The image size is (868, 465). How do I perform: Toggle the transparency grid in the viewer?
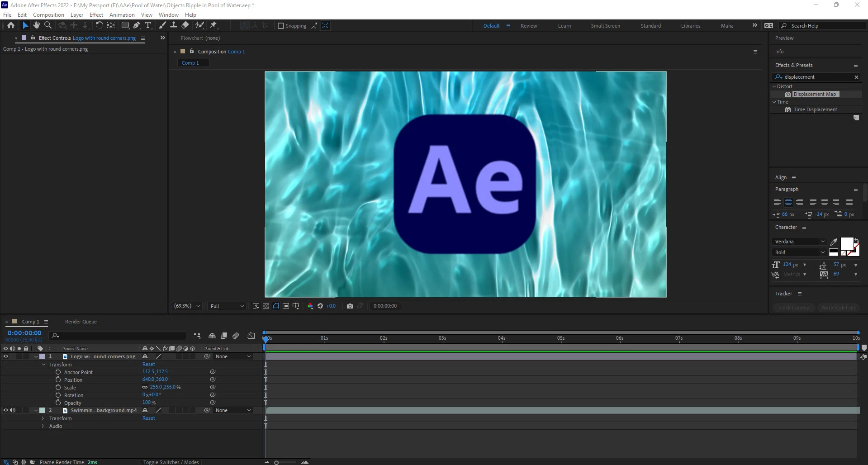tap(266, 306)
